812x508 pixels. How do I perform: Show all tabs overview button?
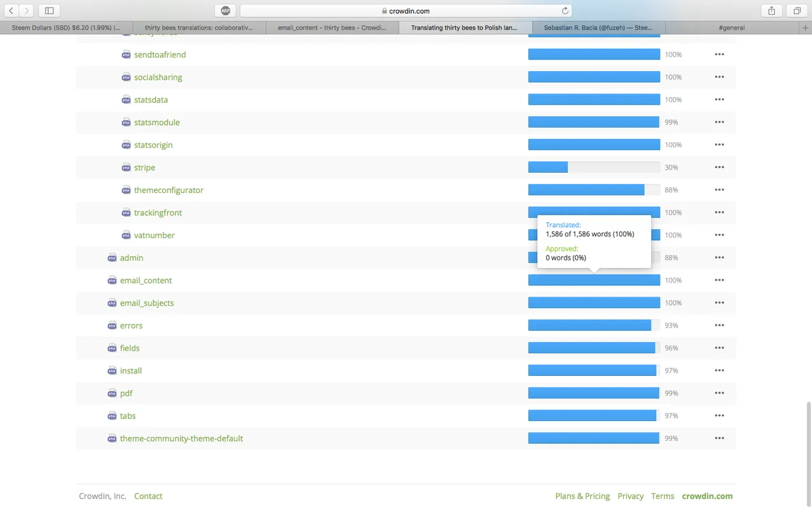pyautogui.click(x=797, y=11)
